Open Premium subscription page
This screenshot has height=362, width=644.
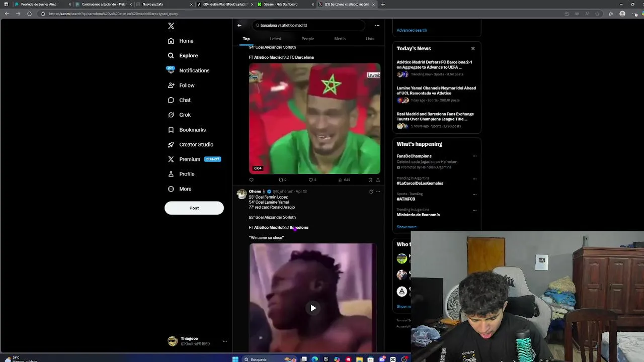[x=194, y=159]
